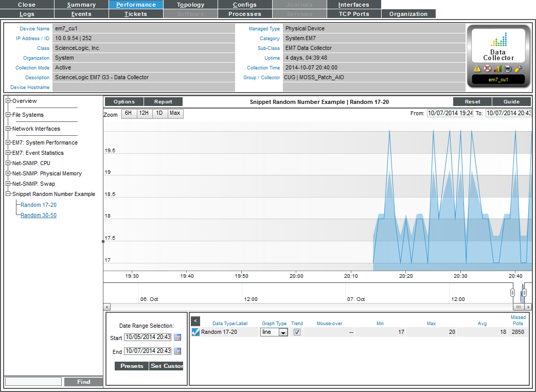Switch to the Topology tab
Screen dimensions: 536x392
(190, 5)
